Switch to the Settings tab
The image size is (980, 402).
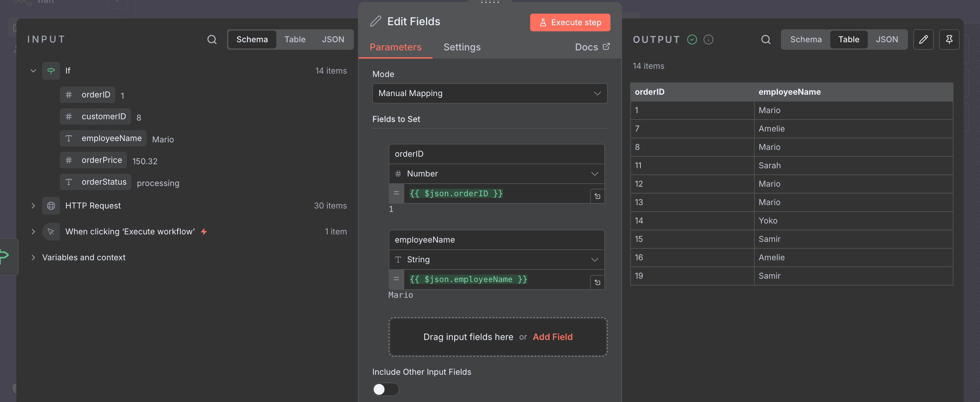[x=462, y=47]
